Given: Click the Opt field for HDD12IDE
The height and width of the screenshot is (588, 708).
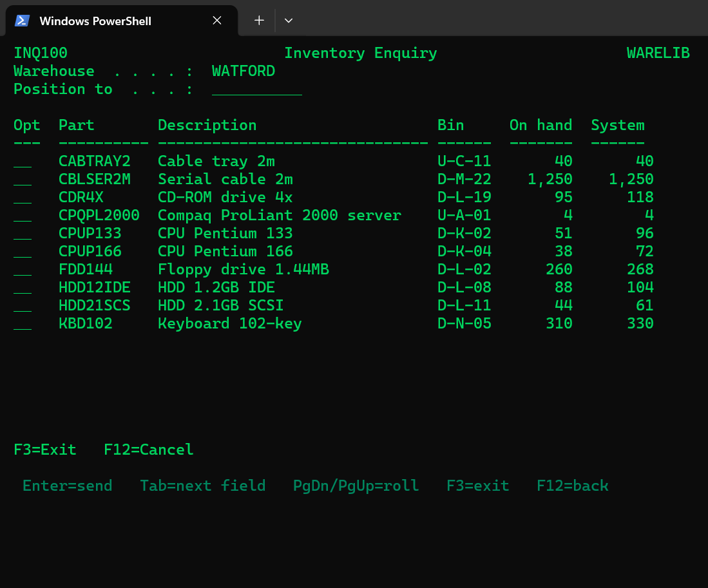Looking at the screenshot, I should (x=23, y=287).
